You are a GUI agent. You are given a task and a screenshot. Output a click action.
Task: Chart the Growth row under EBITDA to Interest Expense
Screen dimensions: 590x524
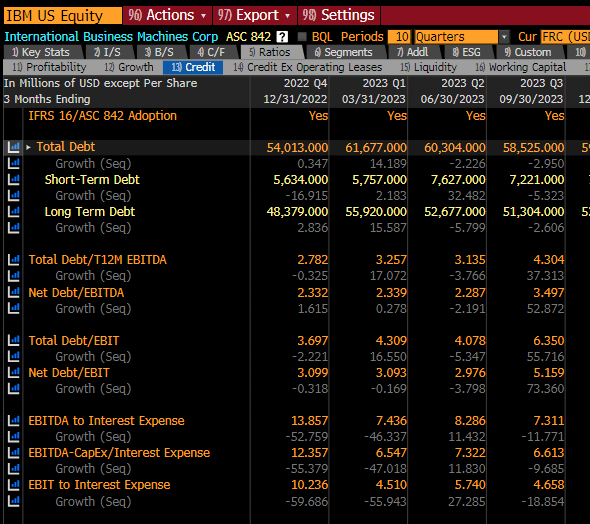14,437
